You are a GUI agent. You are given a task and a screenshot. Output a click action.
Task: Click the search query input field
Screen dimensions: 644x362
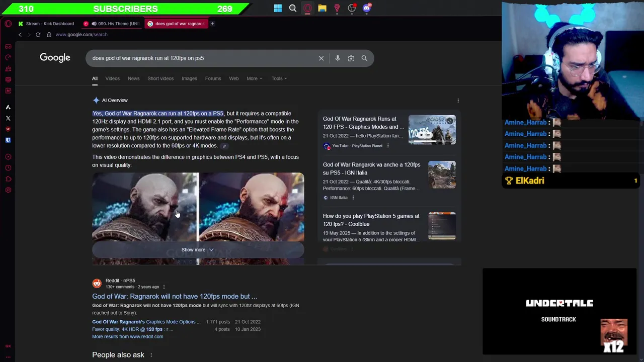click(x=201, y=58)
